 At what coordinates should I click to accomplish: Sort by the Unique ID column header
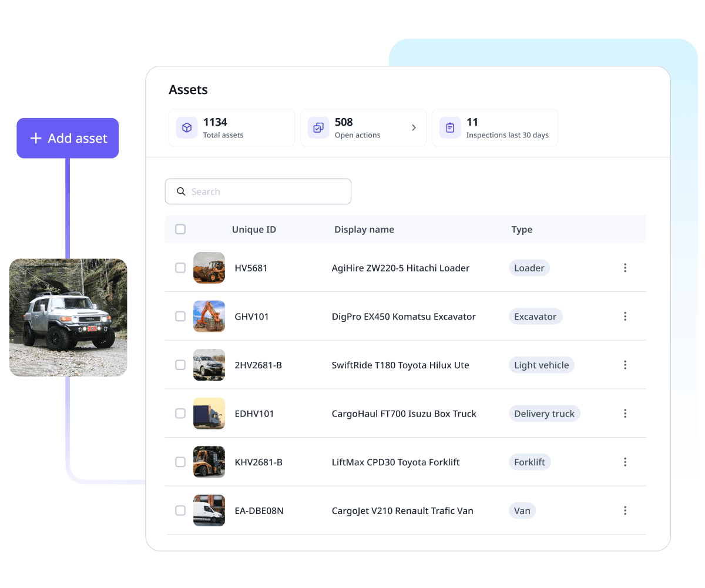tap(254, 229)
